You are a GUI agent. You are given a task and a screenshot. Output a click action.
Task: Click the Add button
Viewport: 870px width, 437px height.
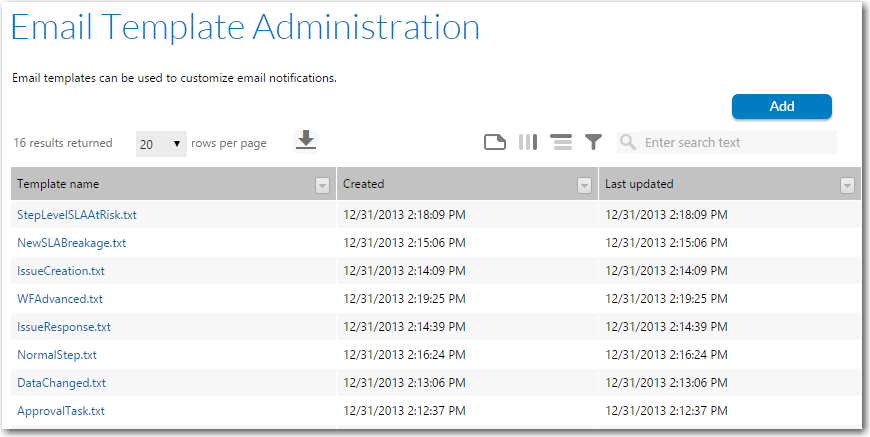tap(782, 106)
